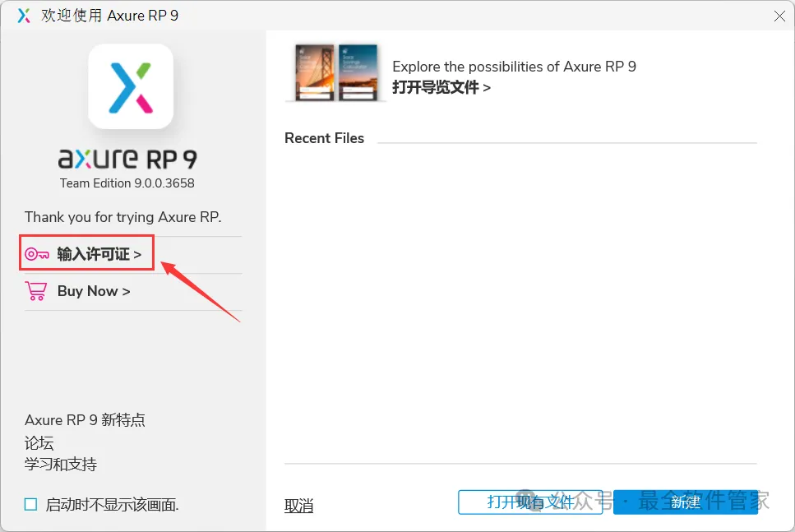Click the small Axure icon in title bar
795x532 pixels.
click(x=24, y=16)
